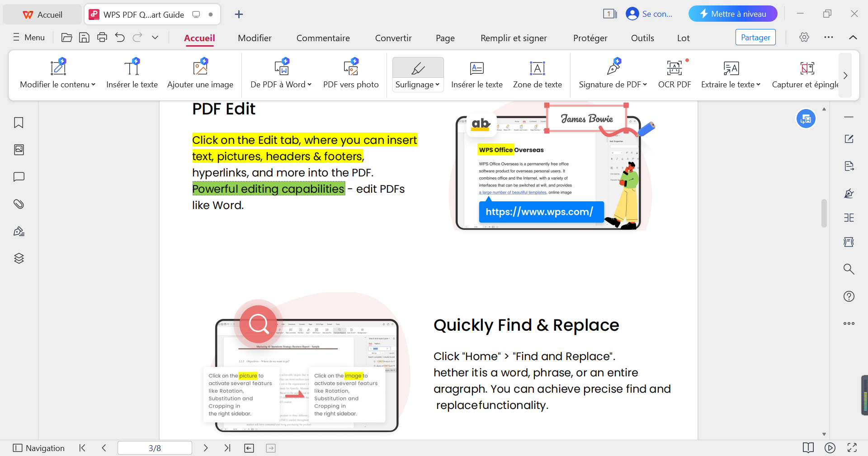Toggle reading mode book icon
The image size is (868, 456).
click(808, 448)
